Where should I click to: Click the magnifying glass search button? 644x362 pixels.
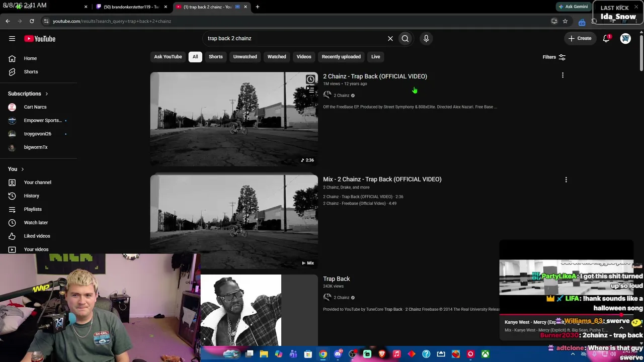click(405, 38)
